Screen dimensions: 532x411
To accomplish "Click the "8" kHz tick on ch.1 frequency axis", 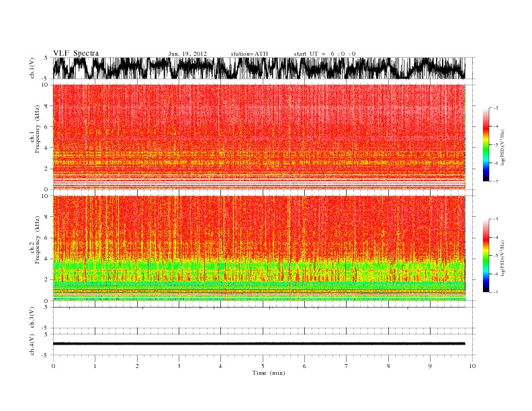I will point(47,106).
